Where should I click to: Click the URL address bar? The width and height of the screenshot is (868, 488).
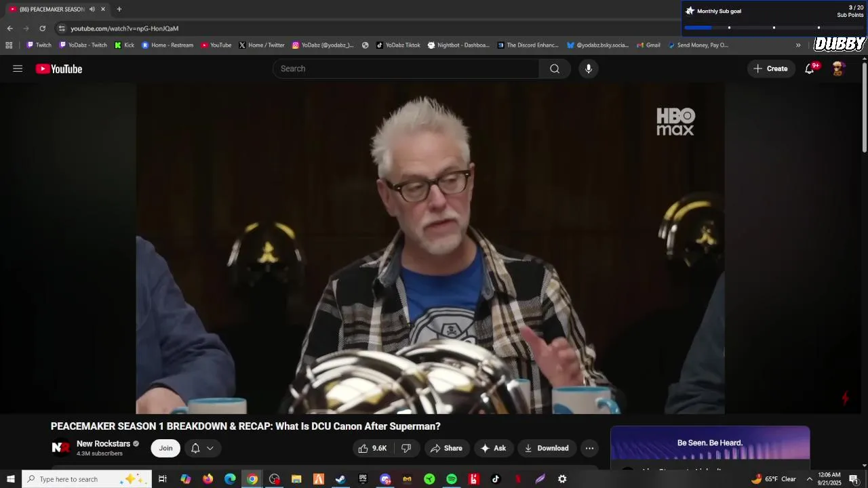point(366,28)
